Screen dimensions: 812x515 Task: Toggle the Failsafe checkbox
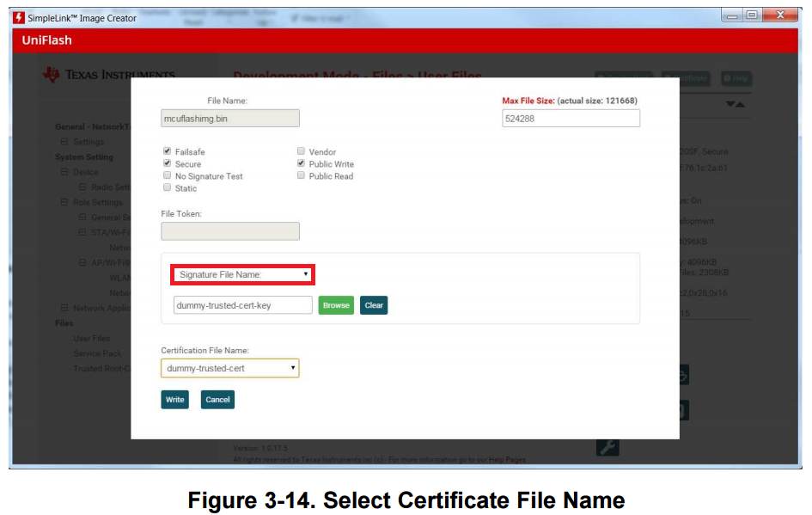point(167,150)
